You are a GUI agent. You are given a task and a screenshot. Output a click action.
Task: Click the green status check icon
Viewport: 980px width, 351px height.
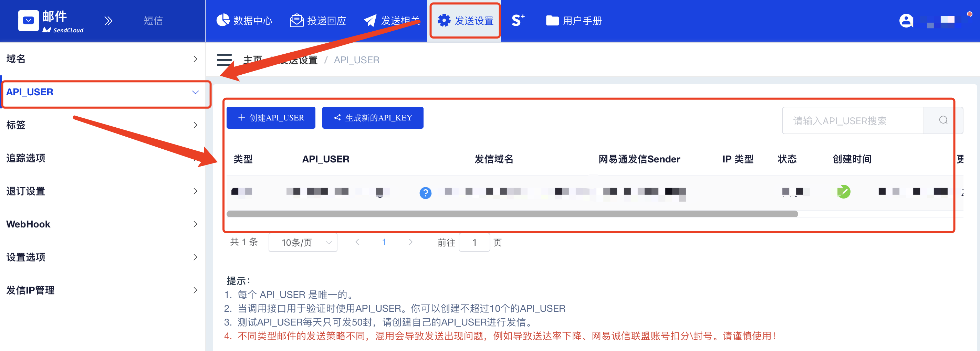843,192
